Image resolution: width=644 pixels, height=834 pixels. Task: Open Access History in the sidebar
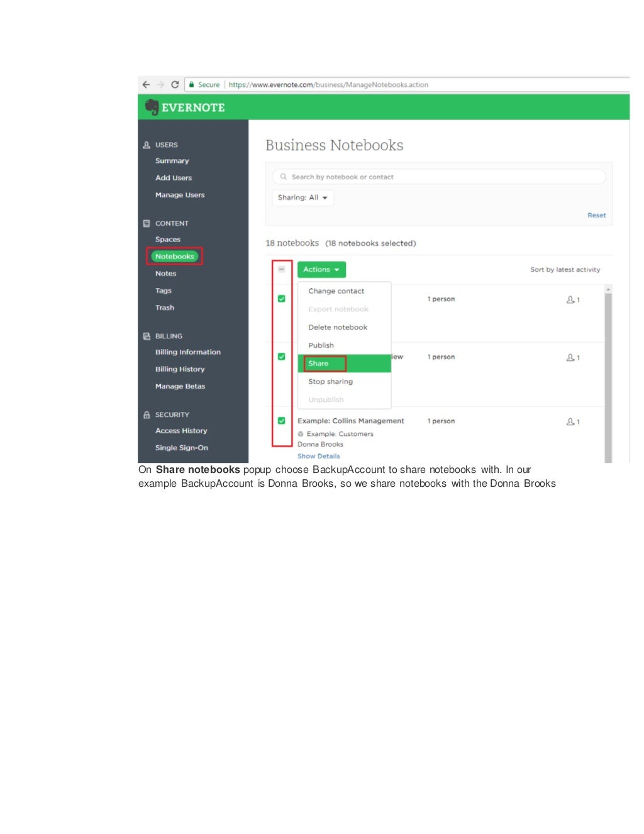pos(181,431)
